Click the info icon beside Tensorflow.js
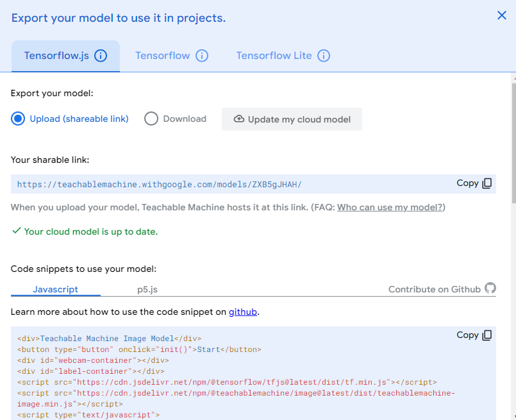516x420 pixels. pos(101,56)
